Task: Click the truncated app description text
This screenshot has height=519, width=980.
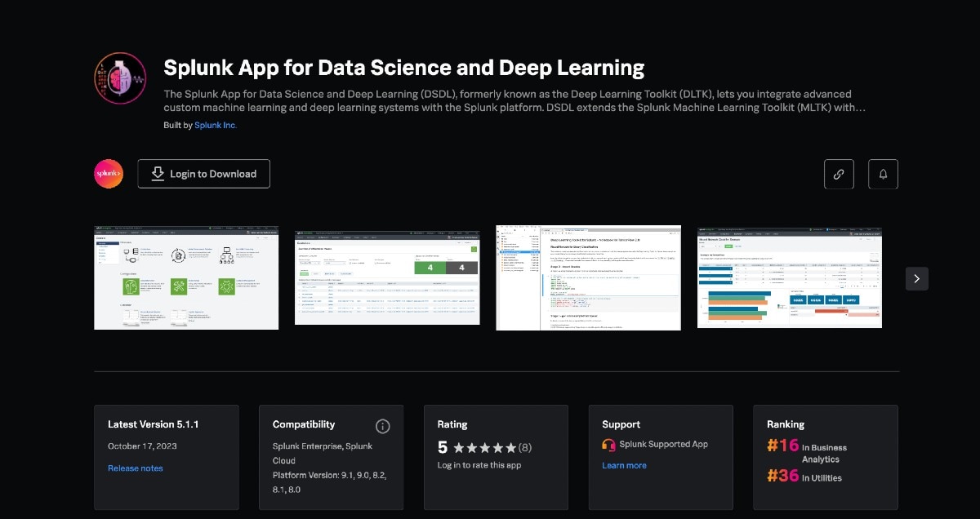Action: point(514,100)
